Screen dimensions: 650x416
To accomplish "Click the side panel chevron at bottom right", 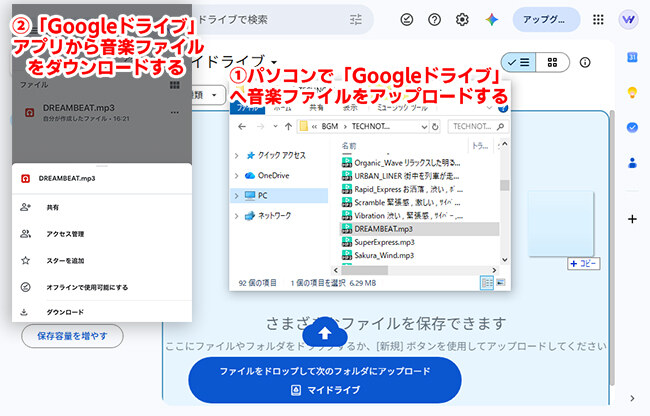I will click(632, 398).
